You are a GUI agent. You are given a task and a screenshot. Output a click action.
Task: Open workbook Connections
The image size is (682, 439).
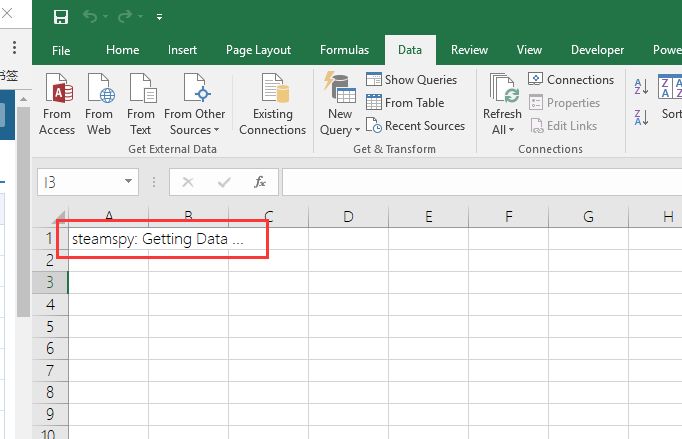[x=571, y=80]
